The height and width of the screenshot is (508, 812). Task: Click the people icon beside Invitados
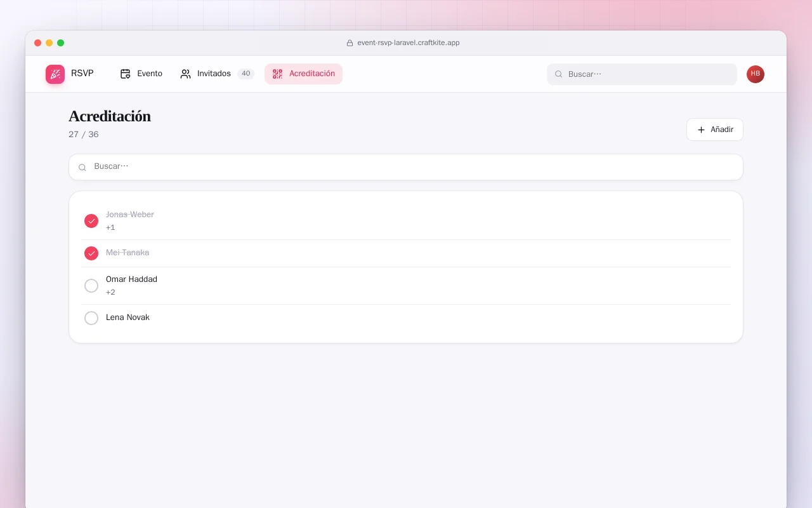point(185,74)
